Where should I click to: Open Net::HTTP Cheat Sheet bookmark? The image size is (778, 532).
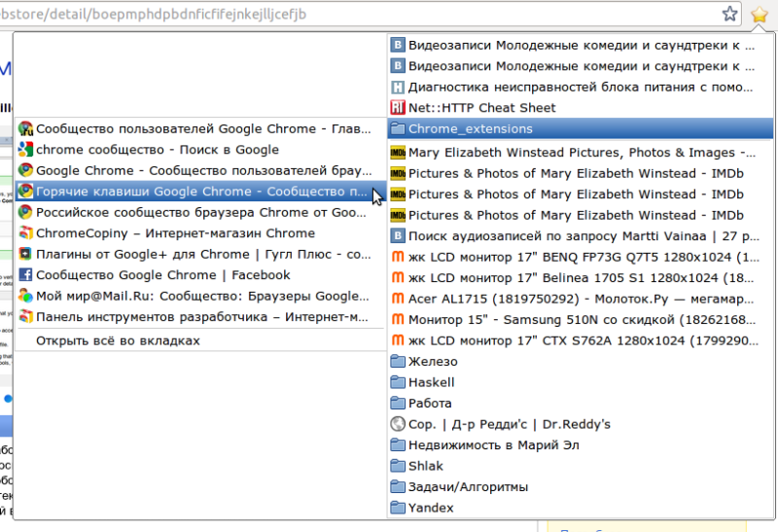[581, 108]
